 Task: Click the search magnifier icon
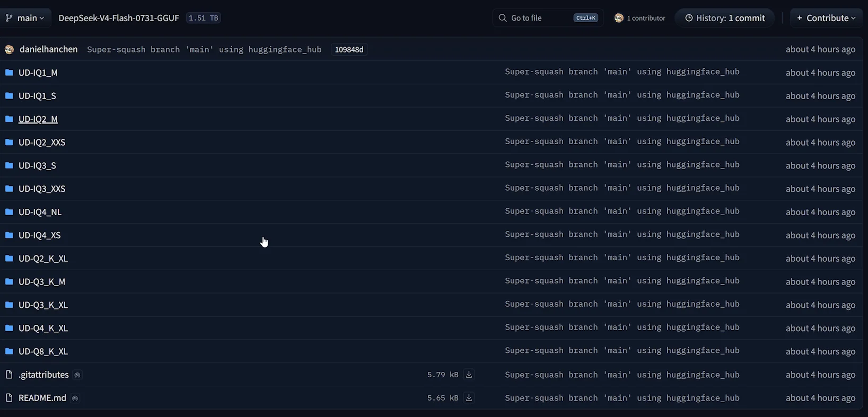(x=502, y=18)
